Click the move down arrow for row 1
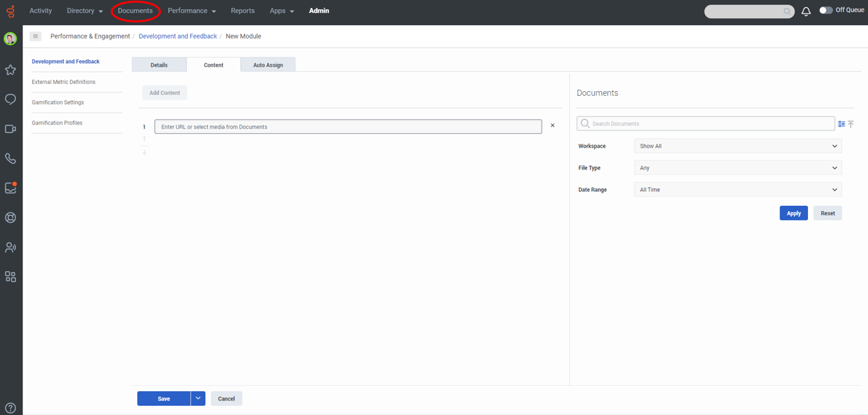 [x=144, y=152]
